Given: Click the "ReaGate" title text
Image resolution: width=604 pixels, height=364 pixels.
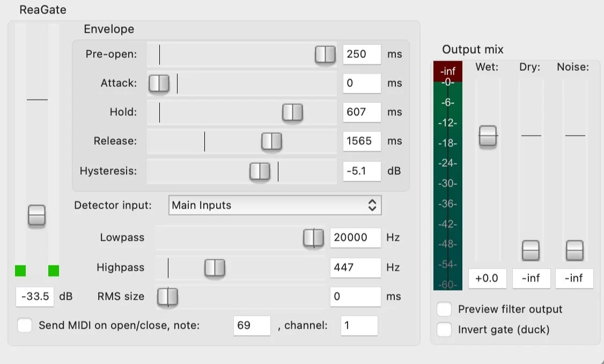Looking at the screenshot, I should click(43, 10).
